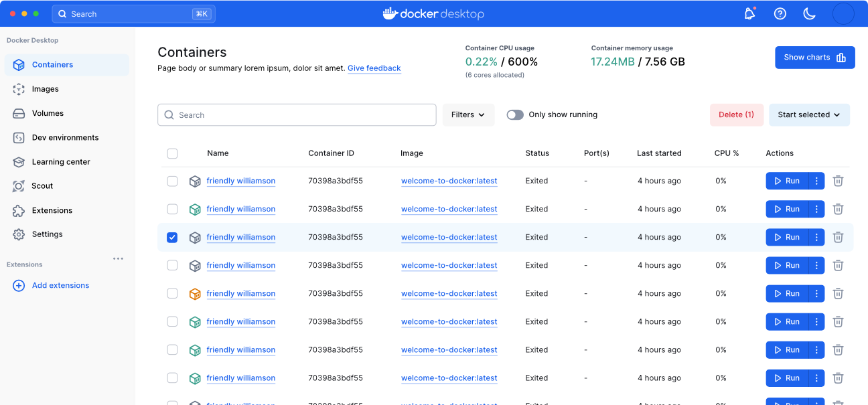Open the notifications bell icon
Screen dimensions: 868x405
[x=749, y=14]
